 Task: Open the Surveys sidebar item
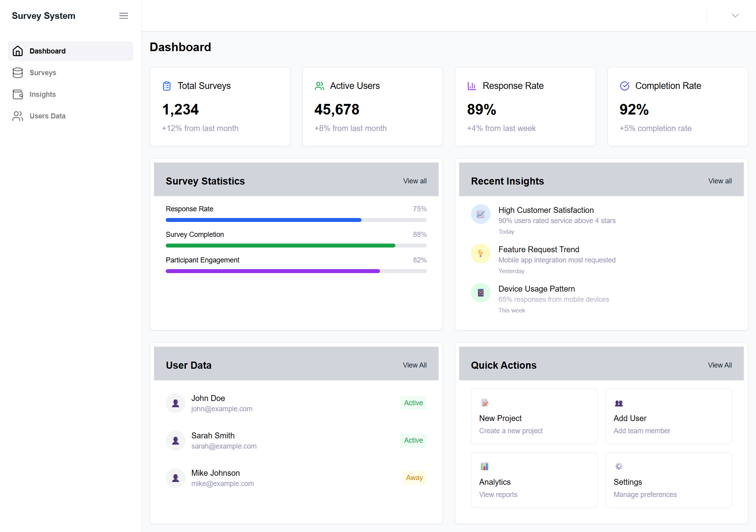tap(43, 73)
